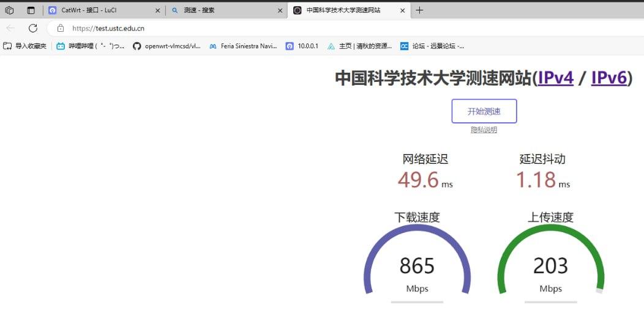Open the IPv4 link in heading
The image size is (644, 313).
click(556, 78)
